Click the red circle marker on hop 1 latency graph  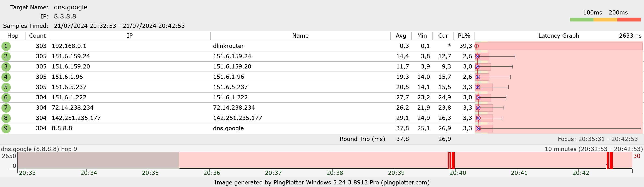(477, 46)
